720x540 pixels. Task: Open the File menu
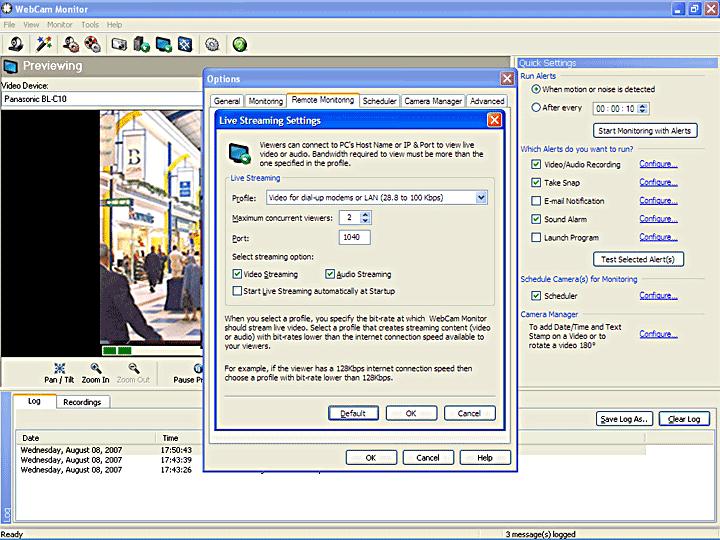click(9, 25)
